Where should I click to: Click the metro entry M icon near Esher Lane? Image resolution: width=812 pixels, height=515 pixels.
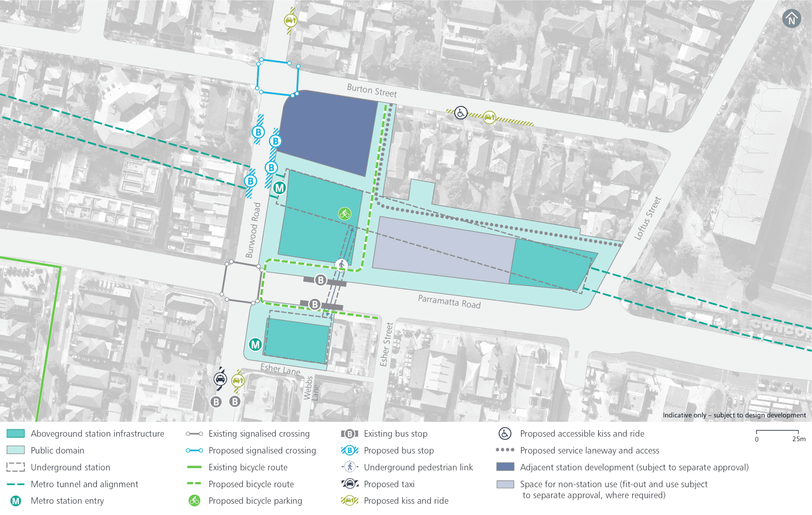point(255,345)
